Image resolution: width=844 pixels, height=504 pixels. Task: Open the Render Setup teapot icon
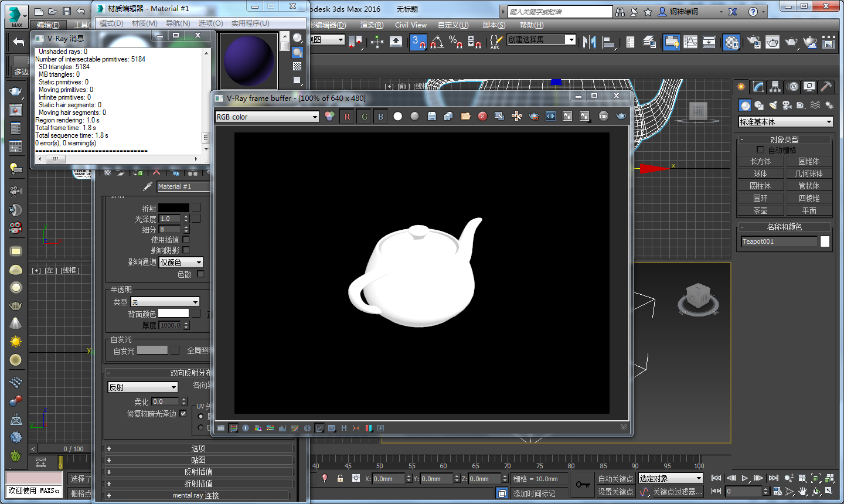[x=754, y=42]
